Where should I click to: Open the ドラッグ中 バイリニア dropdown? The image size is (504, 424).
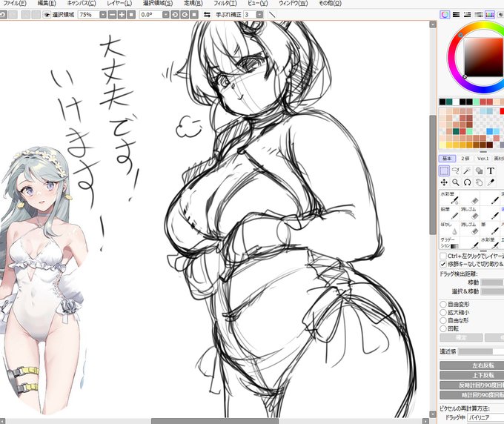coord(485,417)
